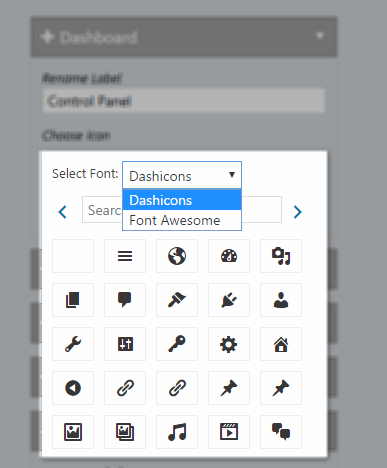This screenshot has height=468, width=387.
Task: Pick the wrench tools icon
Action: click(73, 344)
